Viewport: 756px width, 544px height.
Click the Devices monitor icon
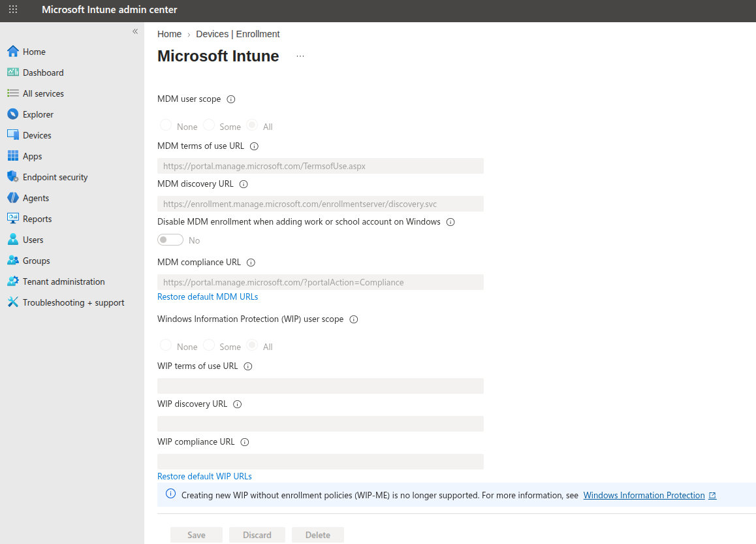pos(13,135)
